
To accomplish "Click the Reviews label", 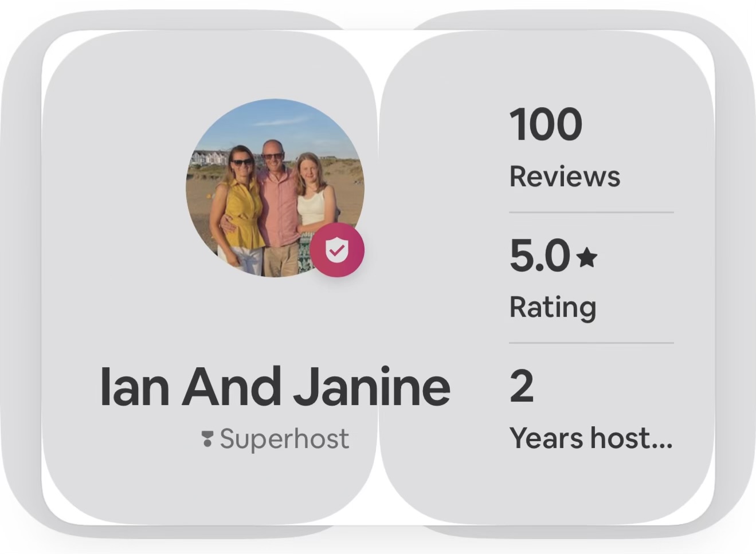I will [x=565, y=176].
